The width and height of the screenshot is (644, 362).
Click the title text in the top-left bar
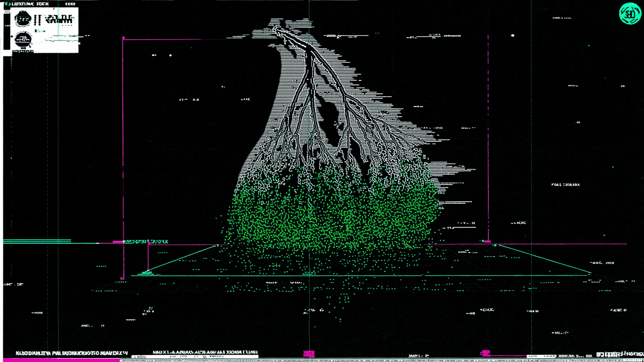(30, 4)
